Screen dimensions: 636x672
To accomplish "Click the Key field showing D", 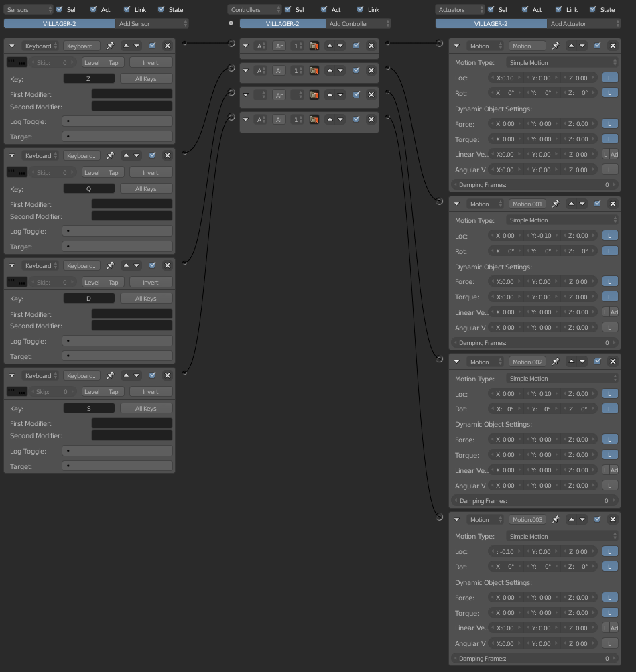I will (89, 299).
